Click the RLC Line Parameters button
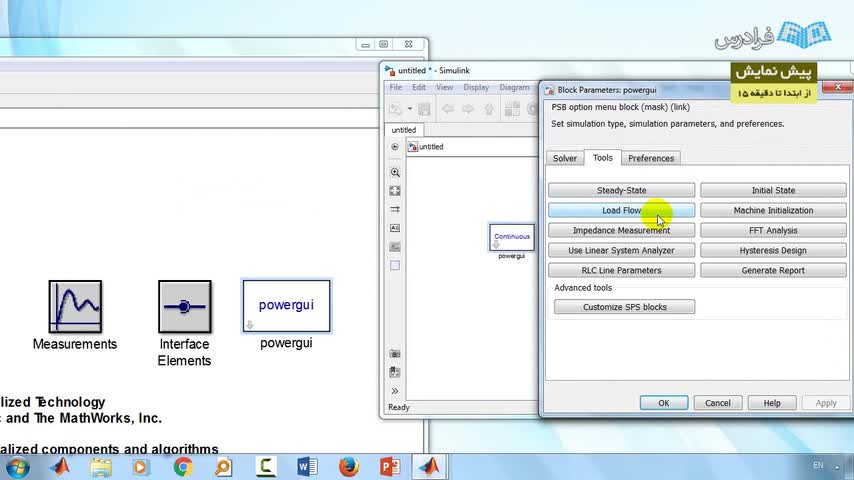The height and width of the screenshot is (480, 854). pyautogui.click(x=621, y=270)
